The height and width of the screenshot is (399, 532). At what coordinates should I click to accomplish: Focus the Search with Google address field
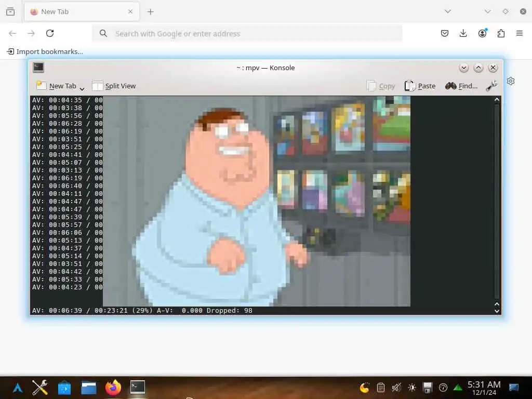pos(247,34)
